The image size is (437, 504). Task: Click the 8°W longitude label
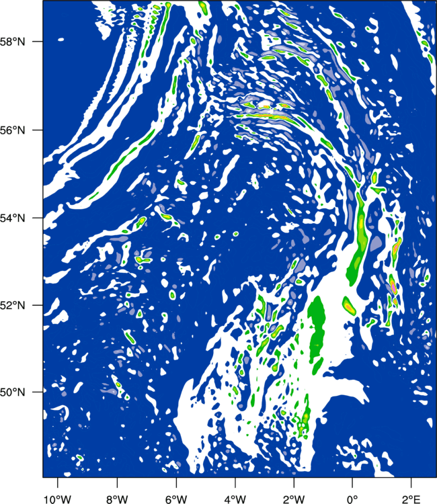(x=117, y=499)
